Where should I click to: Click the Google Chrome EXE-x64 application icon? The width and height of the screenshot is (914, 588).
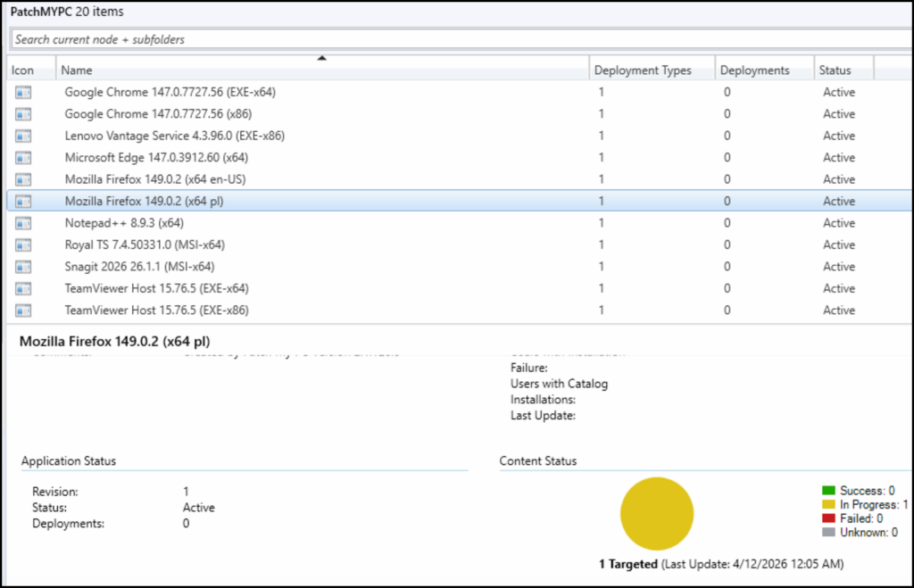(23, 92)
